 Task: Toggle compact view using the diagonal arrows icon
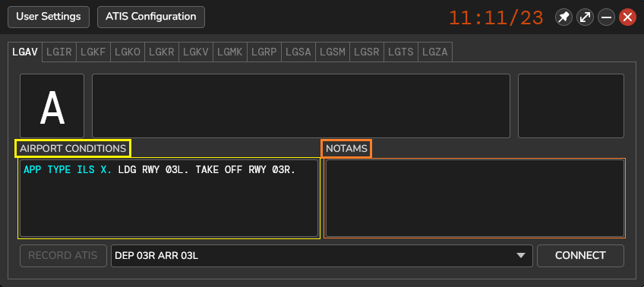click(x=585, y=17)
